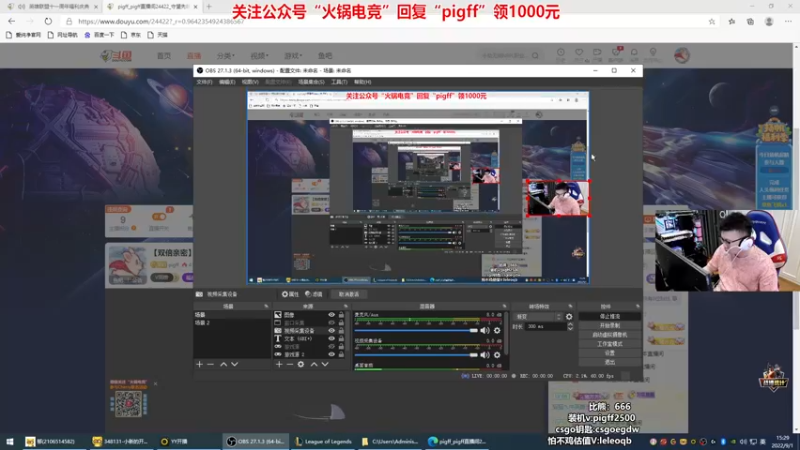Move scene up with arrow under scene list
Image resolution: width=800 pixels, height=450 pixels.
click(223, 364)
